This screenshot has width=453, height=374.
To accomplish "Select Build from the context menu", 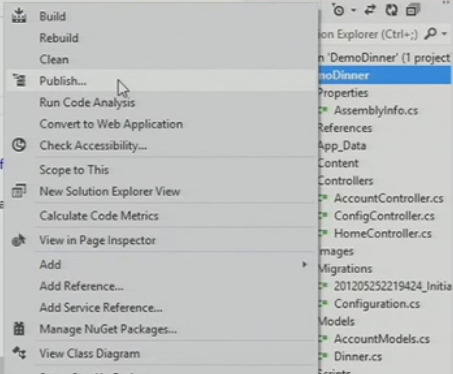I will [53, 16].
